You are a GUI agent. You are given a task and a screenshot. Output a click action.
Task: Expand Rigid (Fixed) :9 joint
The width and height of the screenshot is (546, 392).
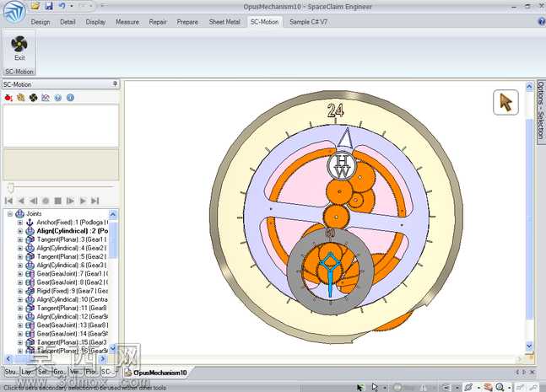[20, 291]
